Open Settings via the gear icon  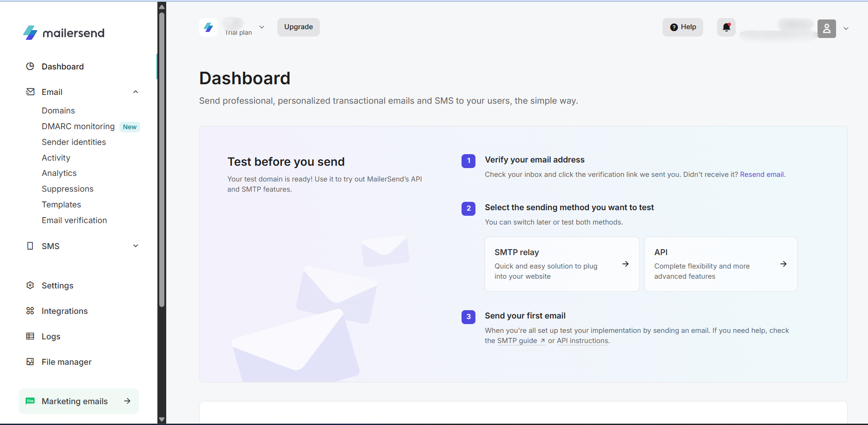(30, 285)
